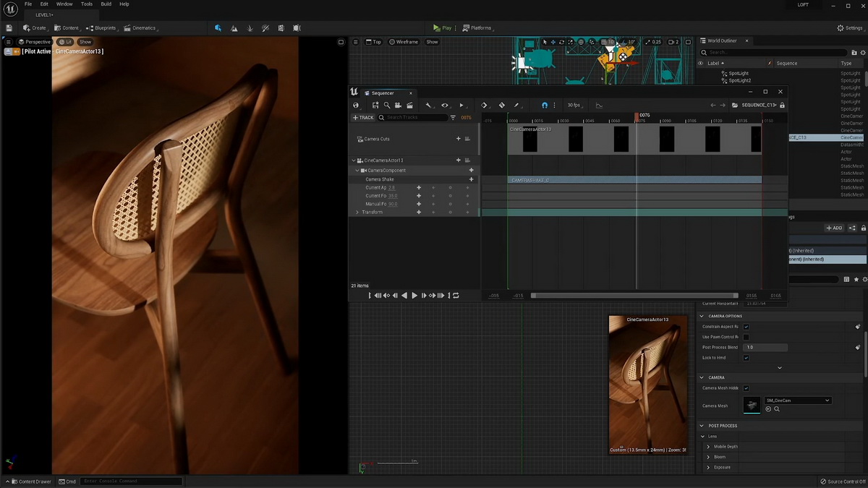Play the sequence forward
Image resolution: width=868 pixels, height=488 pixels.
click(x=414, y=296)
